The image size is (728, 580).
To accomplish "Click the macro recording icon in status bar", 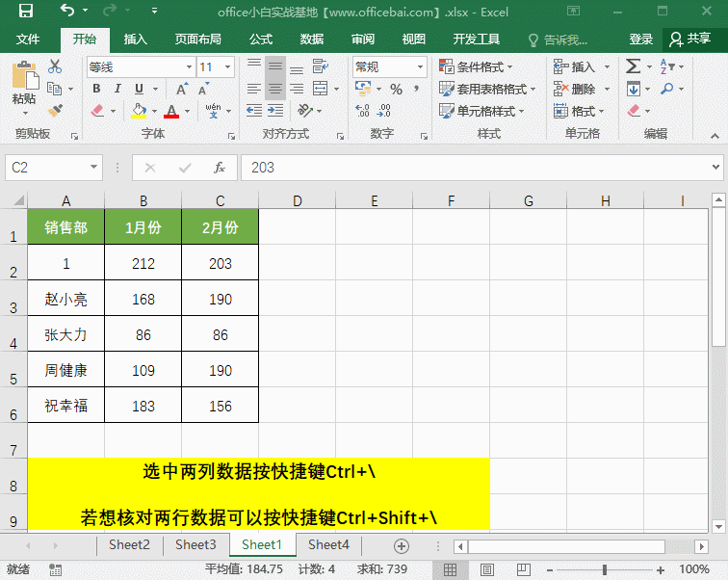I will tap(55, 569).
